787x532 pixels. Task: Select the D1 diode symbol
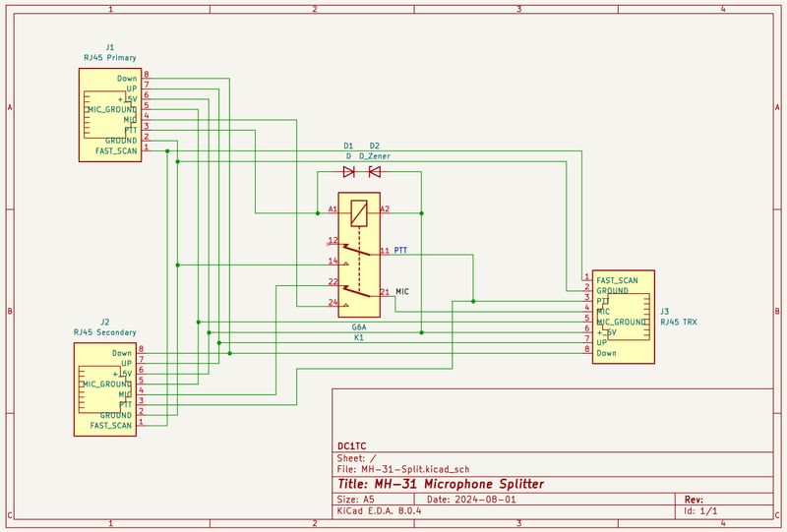coord(348,172)
